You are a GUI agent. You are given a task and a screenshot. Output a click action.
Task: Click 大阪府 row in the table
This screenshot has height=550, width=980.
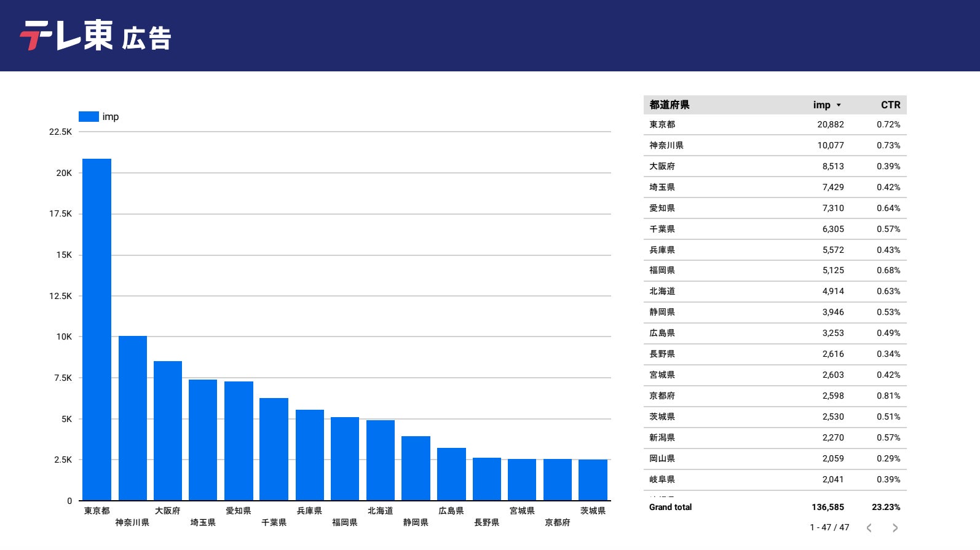pyautogui.click(x=775, y=166)
